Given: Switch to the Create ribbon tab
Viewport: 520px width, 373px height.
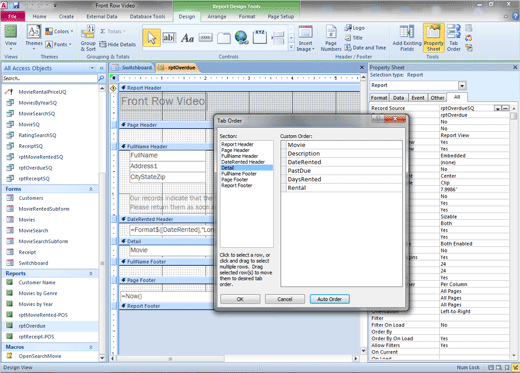Looking at the screenshot, I should pos(66,16).
